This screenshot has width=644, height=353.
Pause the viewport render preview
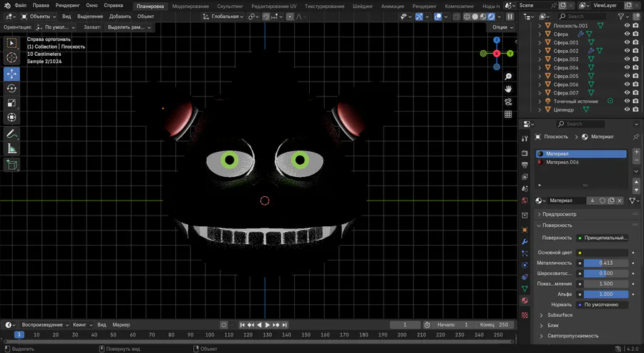tap(509, 16)
